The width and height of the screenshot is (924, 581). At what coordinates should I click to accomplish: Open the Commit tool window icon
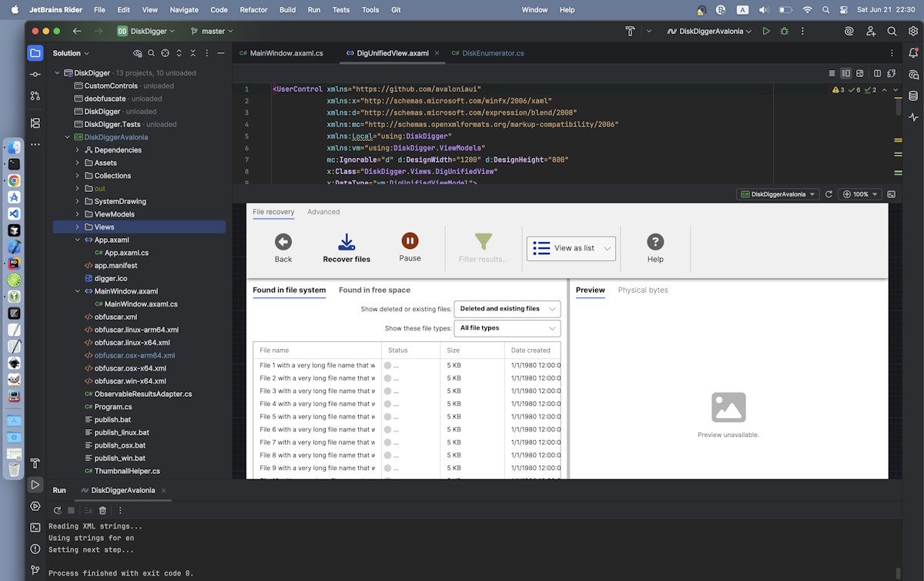point(35,74)
